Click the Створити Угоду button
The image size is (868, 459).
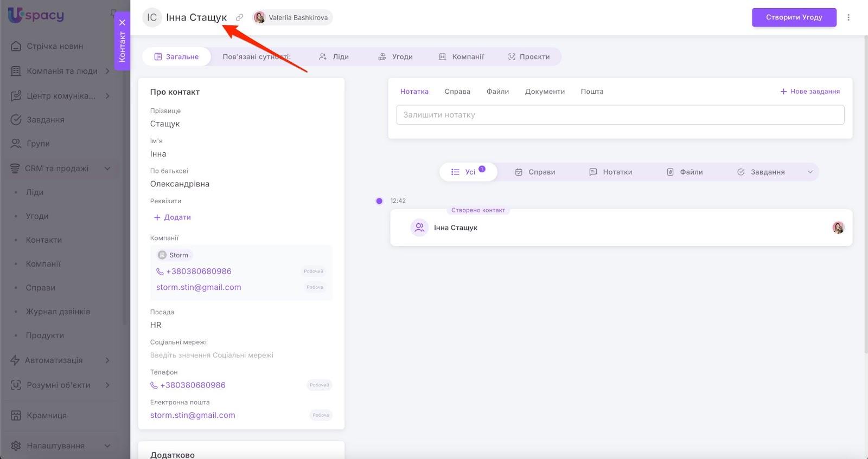[x=794, y=17]
